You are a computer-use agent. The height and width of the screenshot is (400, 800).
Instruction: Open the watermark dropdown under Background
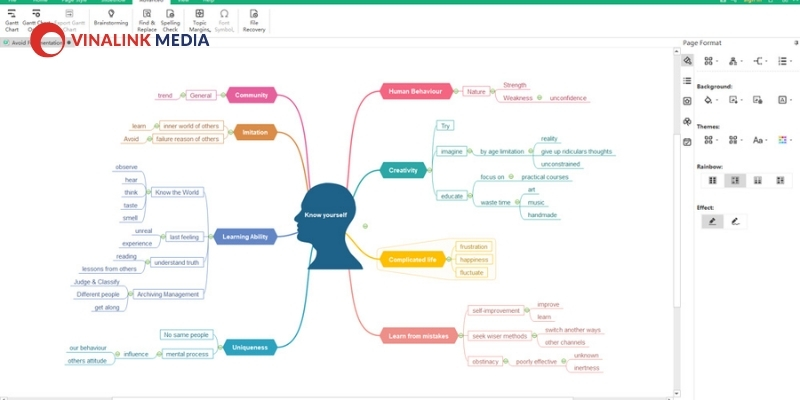click(784, 100)
